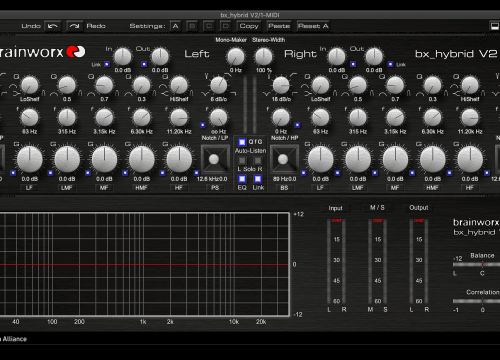Click the Left channel LoShelf Q knob

[30, 85]
